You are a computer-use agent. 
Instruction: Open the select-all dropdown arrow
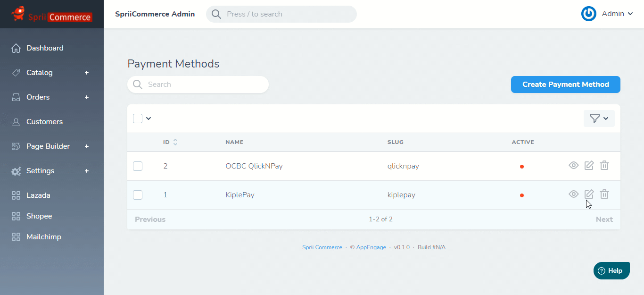149,118
